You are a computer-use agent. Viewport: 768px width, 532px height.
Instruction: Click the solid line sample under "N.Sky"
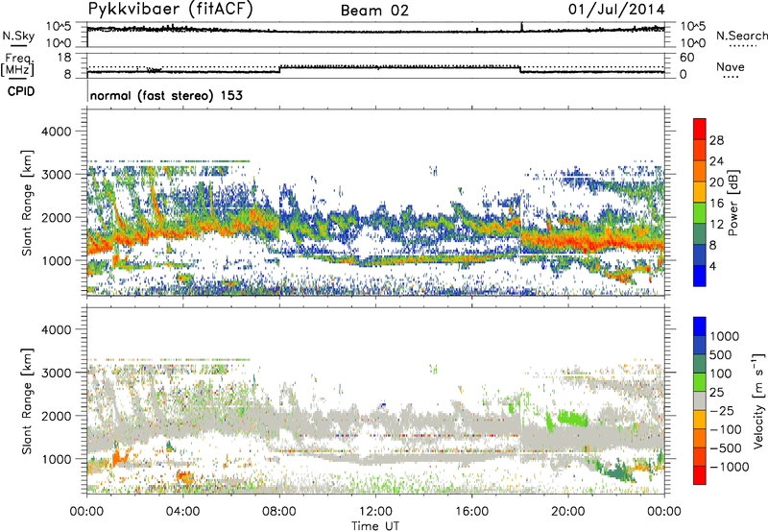click(19, 45)
